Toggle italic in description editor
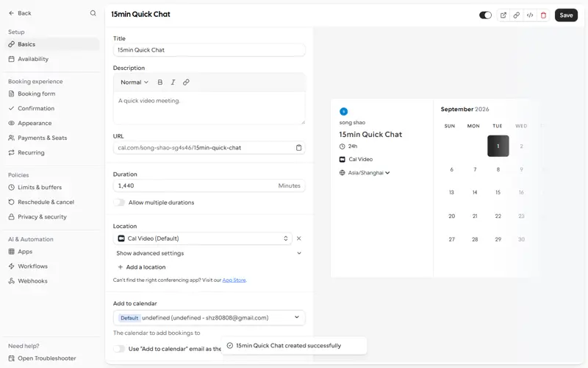 (173, 82)
